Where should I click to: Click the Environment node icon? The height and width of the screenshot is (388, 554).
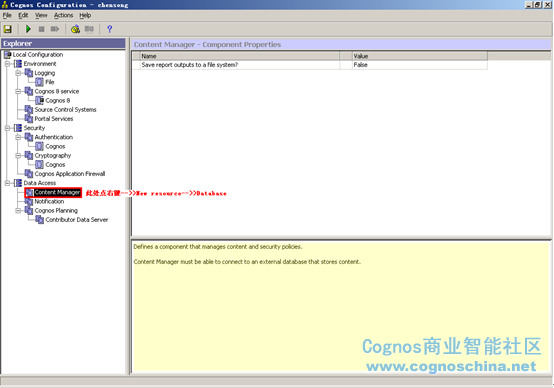(18, 64)
